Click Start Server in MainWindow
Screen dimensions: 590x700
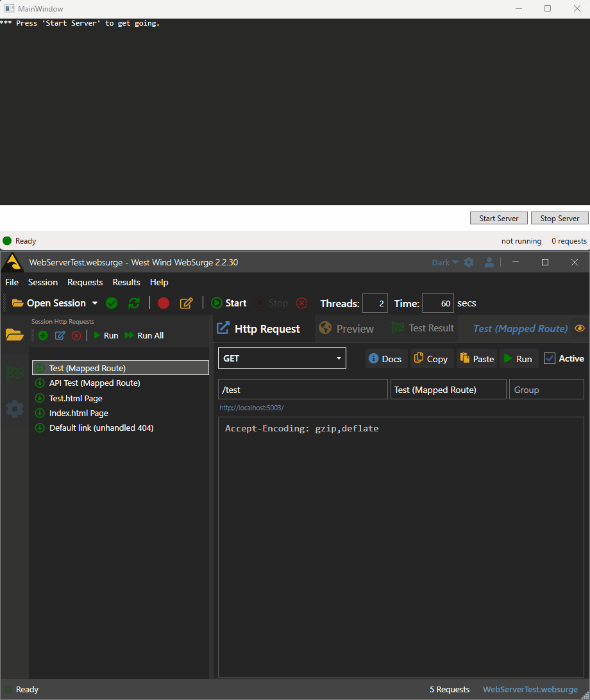(x=499, y=219)
